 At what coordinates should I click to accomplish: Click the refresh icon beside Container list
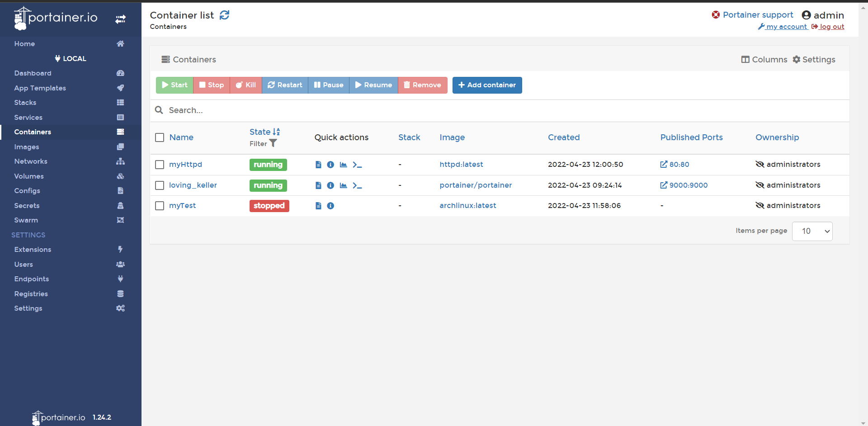point(224,15)
